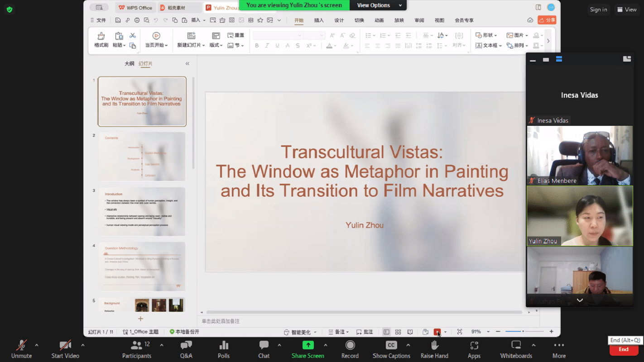The height and width of the screenshot is (362, 644).
Task: Open the Participants panel
Action: pos(137,346)
